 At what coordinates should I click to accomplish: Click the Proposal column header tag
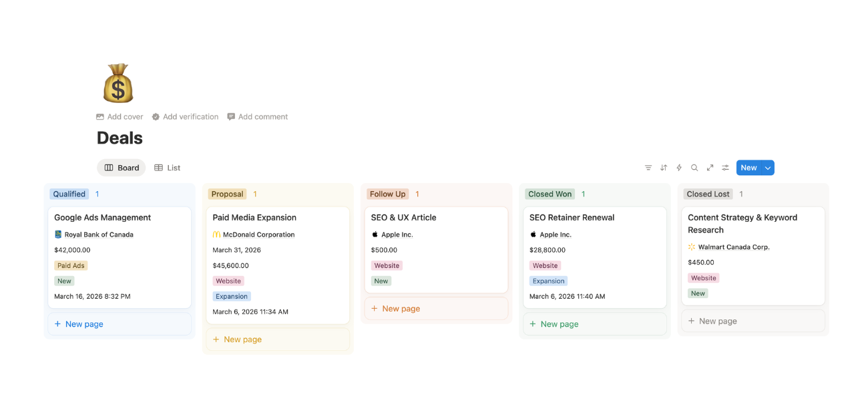pos(227,194)
